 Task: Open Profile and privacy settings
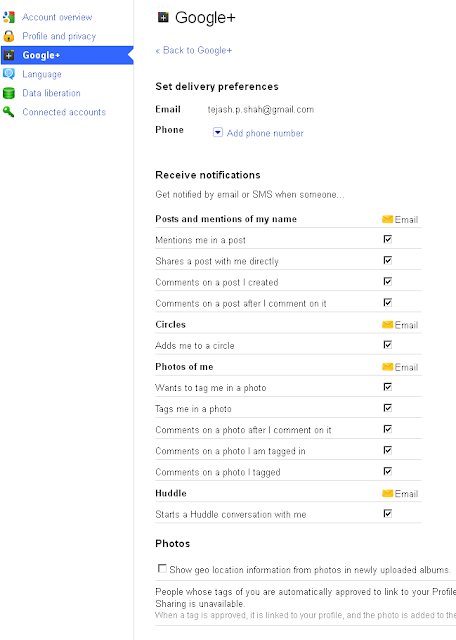tap(59, 36)
